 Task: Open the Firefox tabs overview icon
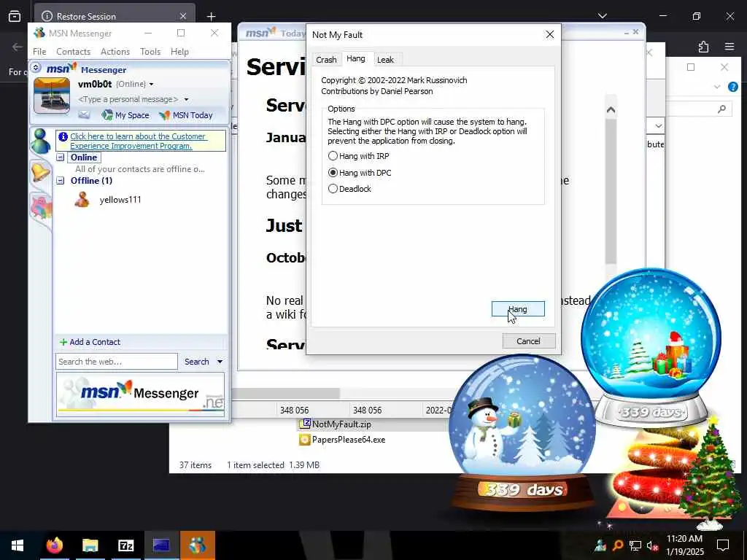pos(15,16)
